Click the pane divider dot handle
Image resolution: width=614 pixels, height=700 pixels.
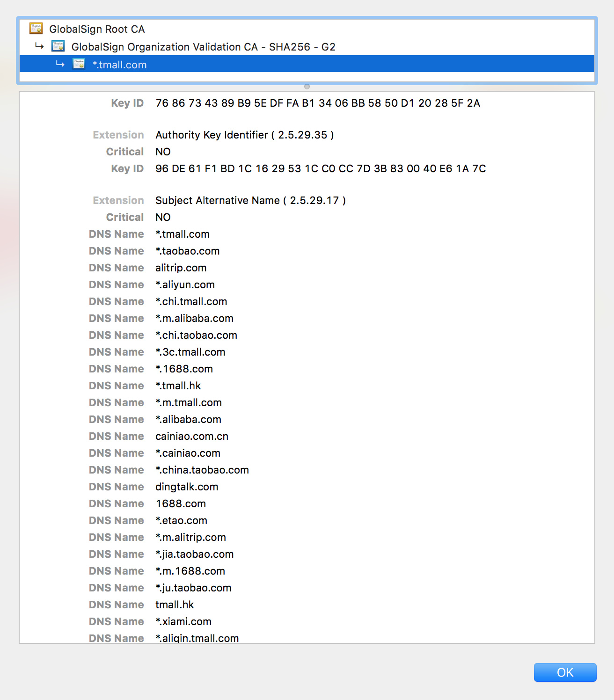click(307, 86)
